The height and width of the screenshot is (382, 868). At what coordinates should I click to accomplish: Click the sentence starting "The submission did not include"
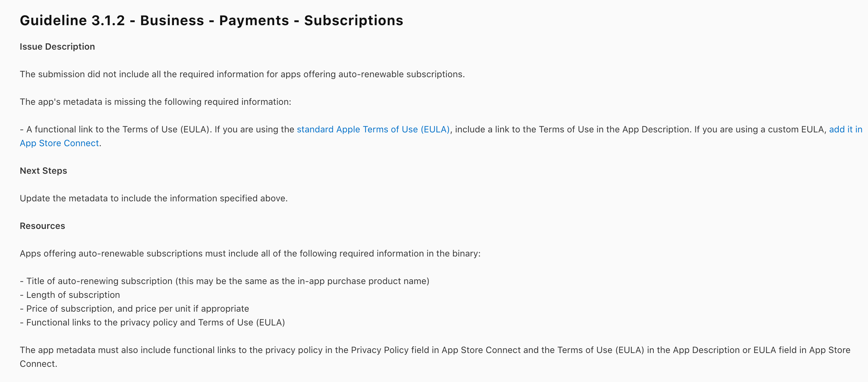(x=242, y=74)
